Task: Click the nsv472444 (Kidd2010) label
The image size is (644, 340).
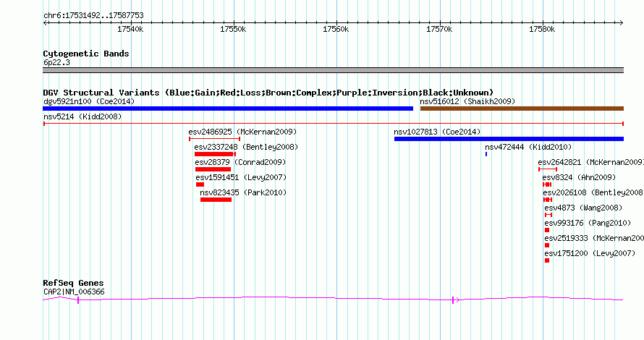Action: 528,147
